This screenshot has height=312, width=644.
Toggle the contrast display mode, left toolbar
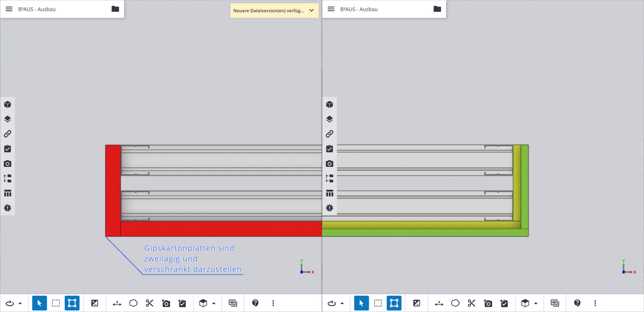coord(94,303)
